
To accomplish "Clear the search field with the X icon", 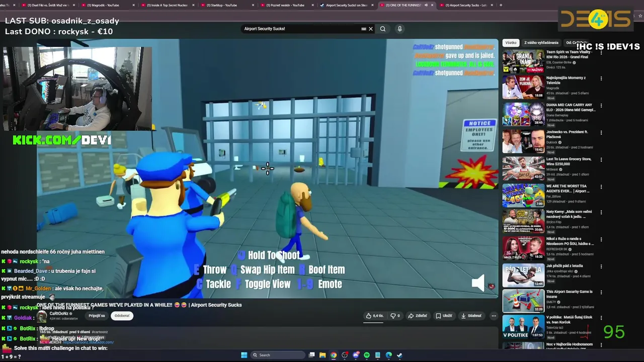I will click(x=371, y=29).
